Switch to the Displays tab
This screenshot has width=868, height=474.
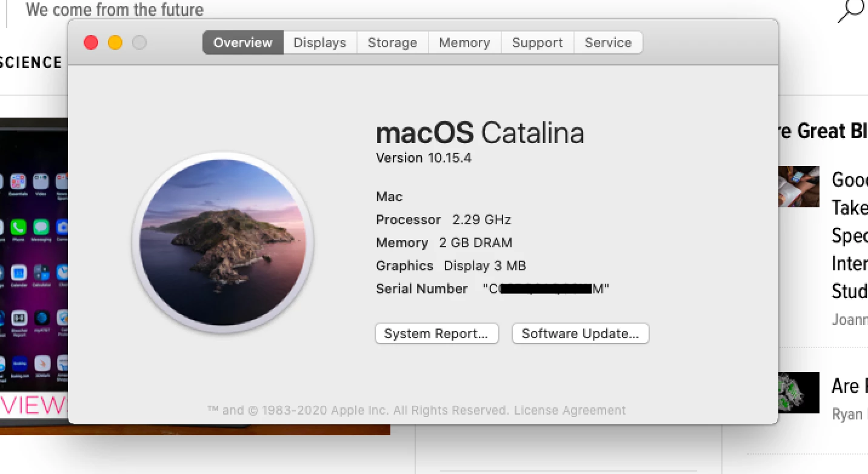click(x=320, y=42)
